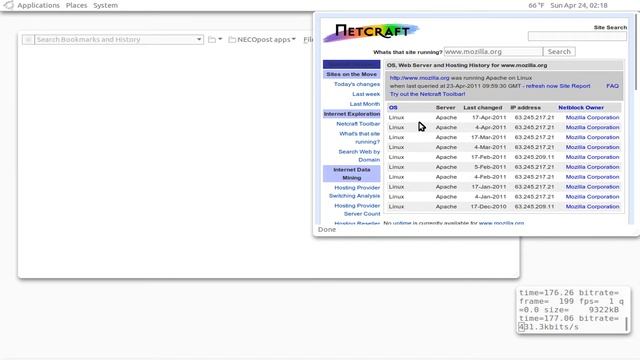640x360 pixels.
Task: Click the IP address column header
Action: [525, 107]
